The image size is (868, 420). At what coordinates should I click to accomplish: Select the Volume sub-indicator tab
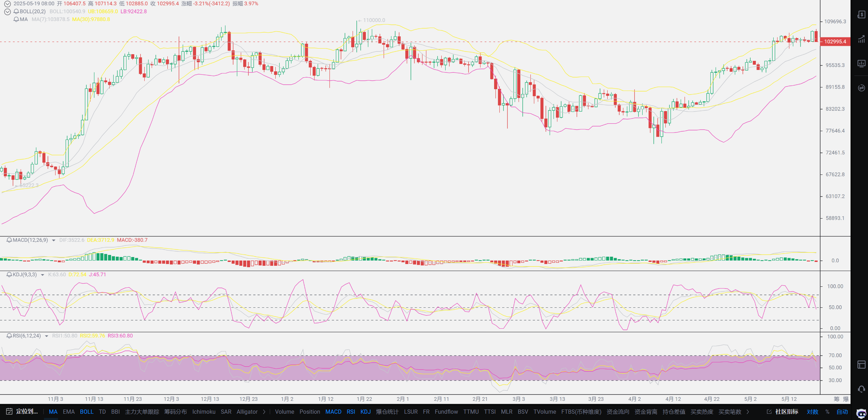284,412
